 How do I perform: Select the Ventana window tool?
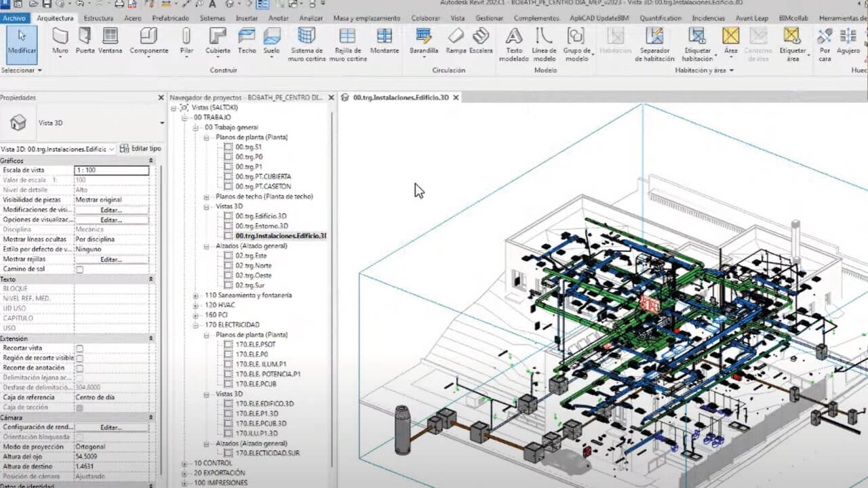(110, 41)
